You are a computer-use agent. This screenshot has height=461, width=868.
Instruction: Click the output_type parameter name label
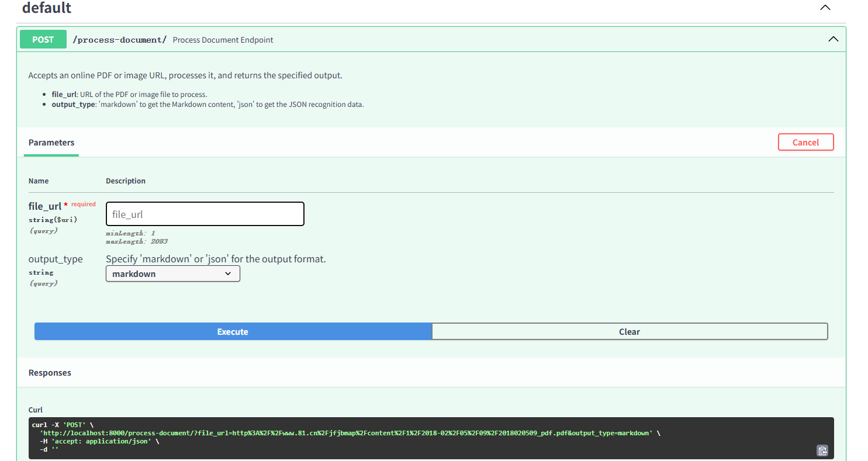pyautogui.click(x=56, y=259)
